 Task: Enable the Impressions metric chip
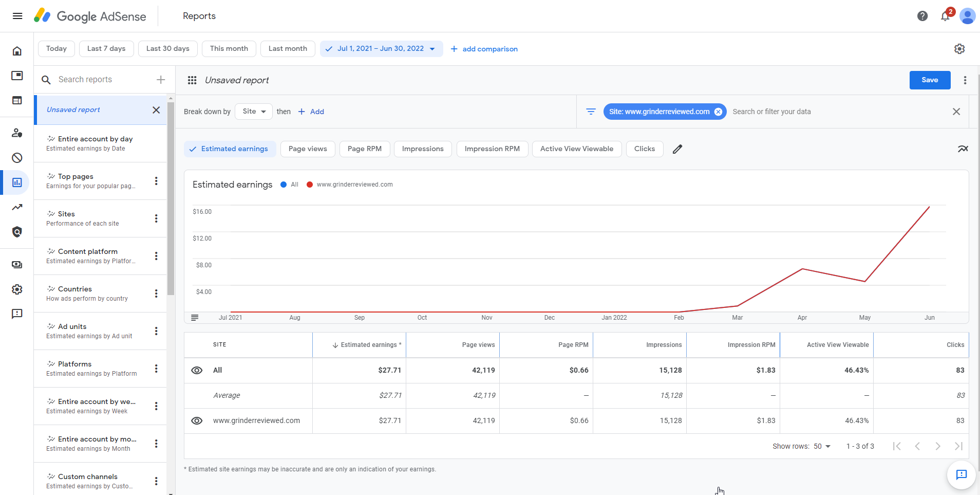click(x=423, y=149)
